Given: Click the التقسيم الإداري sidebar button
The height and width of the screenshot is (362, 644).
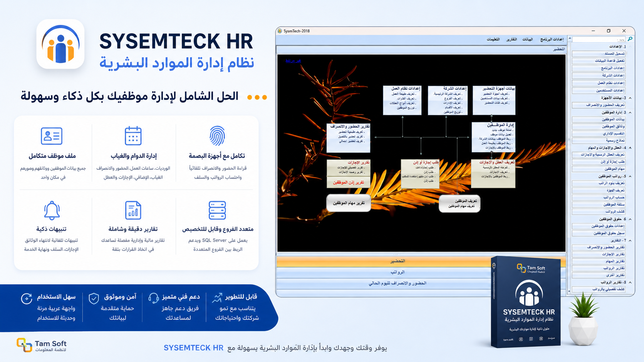Looking at the screenshot, I should (x=599, y=133).
